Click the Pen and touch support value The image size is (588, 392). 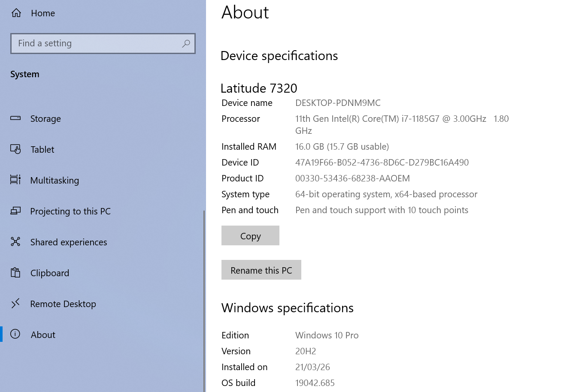click(x=382, y=210)
